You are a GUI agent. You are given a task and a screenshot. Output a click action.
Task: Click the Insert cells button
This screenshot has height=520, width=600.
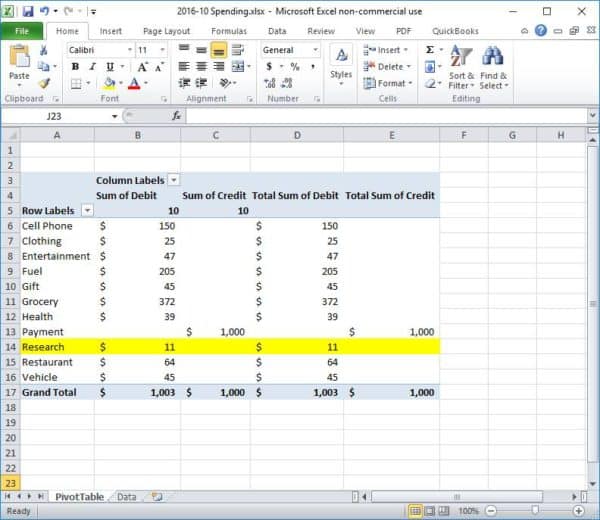click(385, 50)
